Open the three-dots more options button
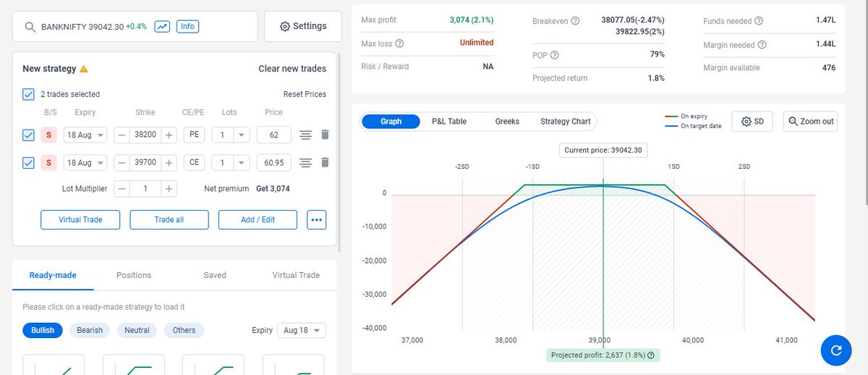This screenshot has height=375, width=868. [317, 219]
